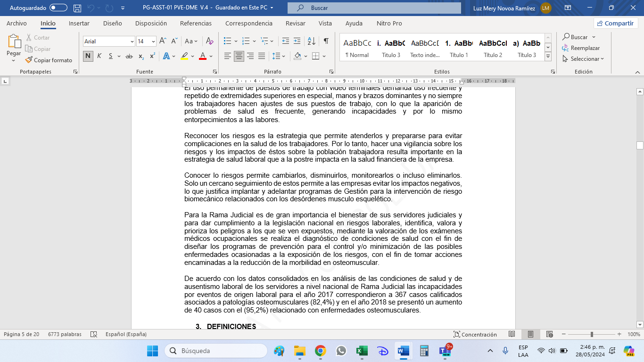Activate Copiar formato brush
644x362 pixels.
pos(49,60)
